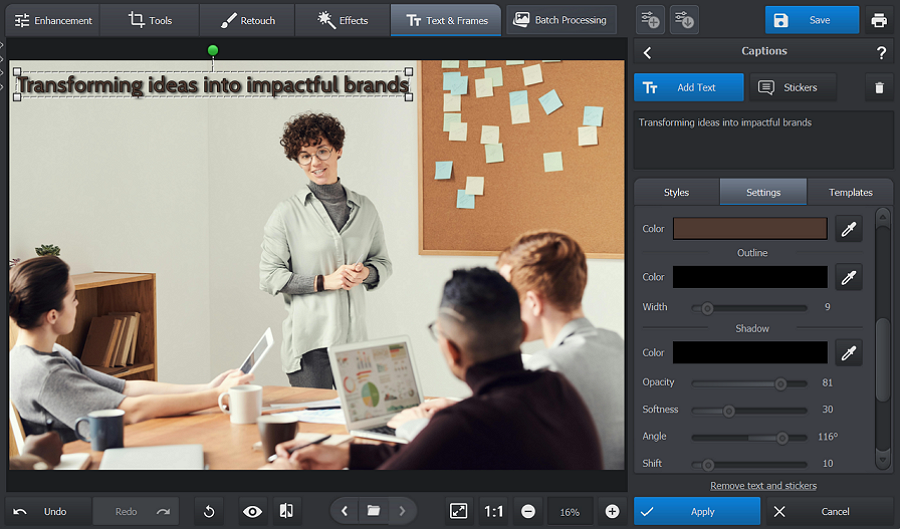Click the top-right caption resize handle
The width and height of the screenshot is (900, 529).
coord(409,72)
